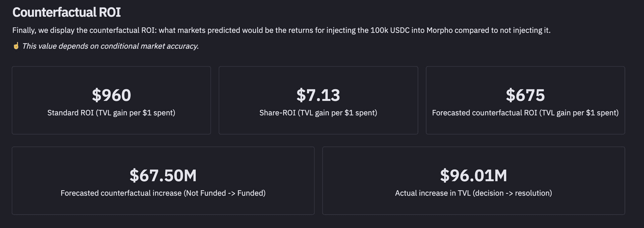
Task: Click the word Finally in the description
Action: coord(24,30)
